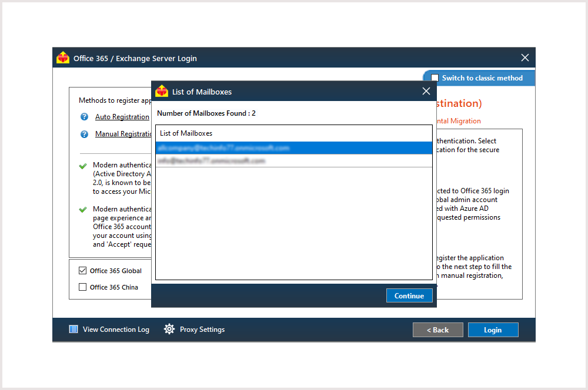Uncheck the Office 365 Global checkbox
The width and height of the screenshot is (588, 390).
[82, 271]
